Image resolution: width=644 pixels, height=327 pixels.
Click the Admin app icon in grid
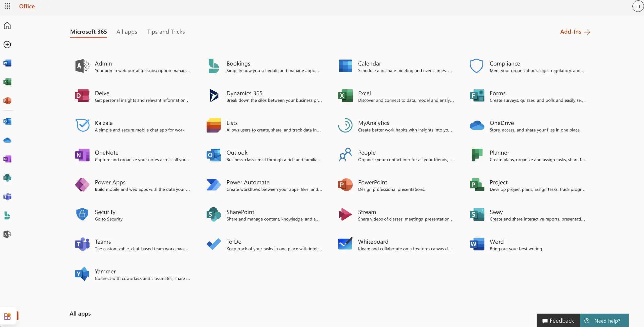82,66
